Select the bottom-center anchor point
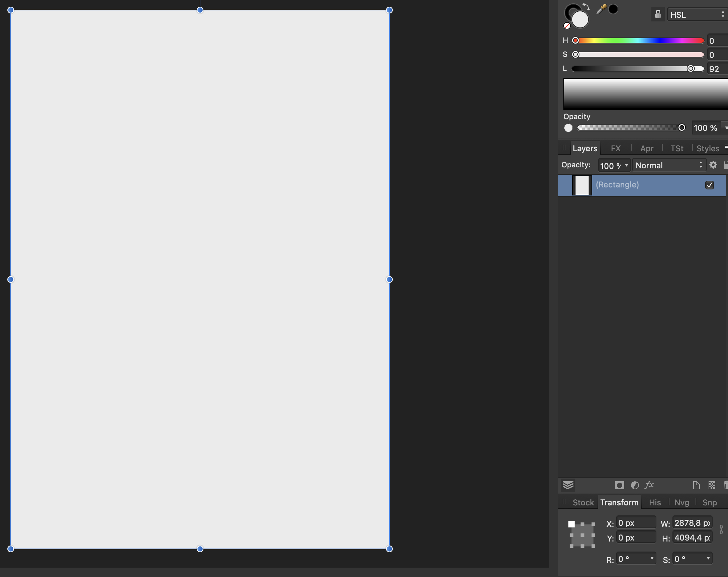 pyautogui.click(x=582, y=546)
